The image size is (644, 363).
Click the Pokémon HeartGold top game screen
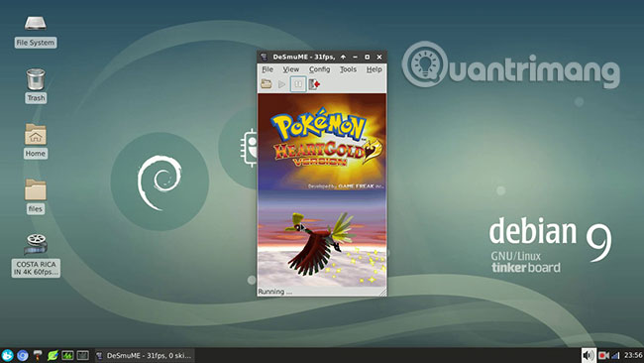coord(322,142)
